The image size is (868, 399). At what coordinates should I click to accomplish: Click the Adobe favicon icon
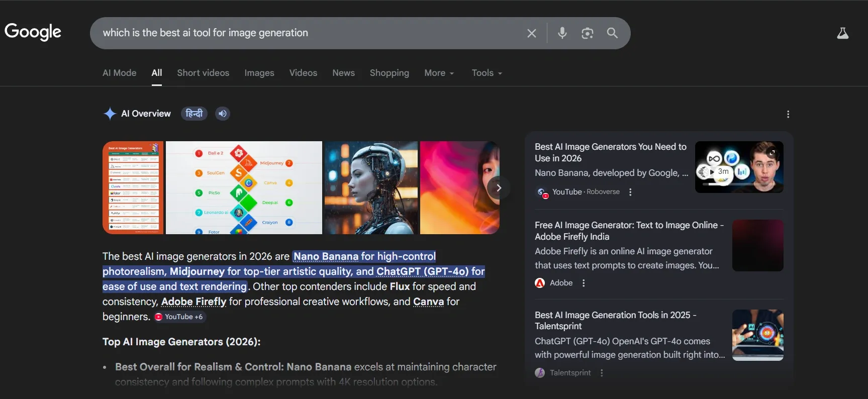click(x=540, y=283)
